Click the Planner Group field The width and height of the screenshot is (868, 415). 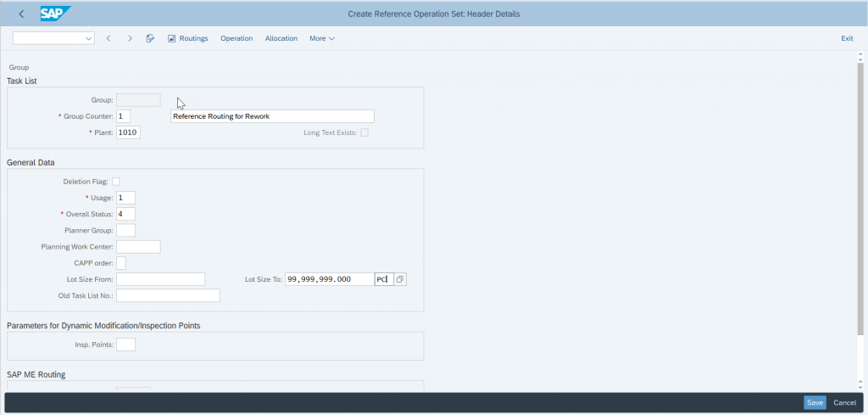click(125, 230)
